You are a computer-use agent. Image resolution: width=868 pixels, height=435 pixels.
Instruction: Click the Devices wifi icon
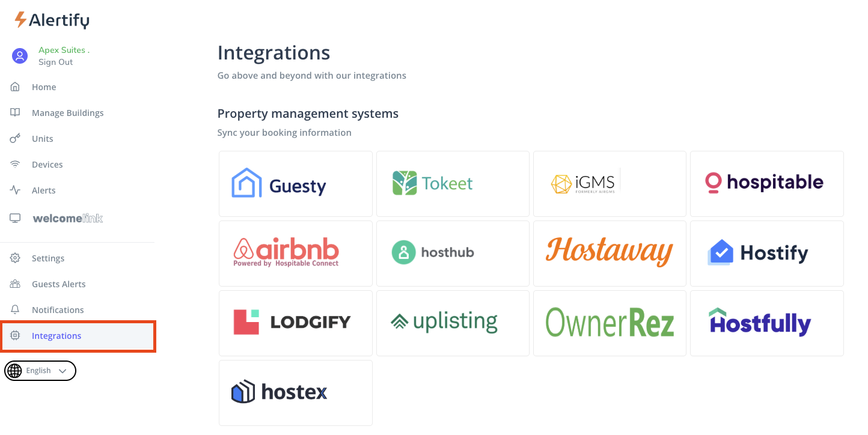click(x=16, y=165)
